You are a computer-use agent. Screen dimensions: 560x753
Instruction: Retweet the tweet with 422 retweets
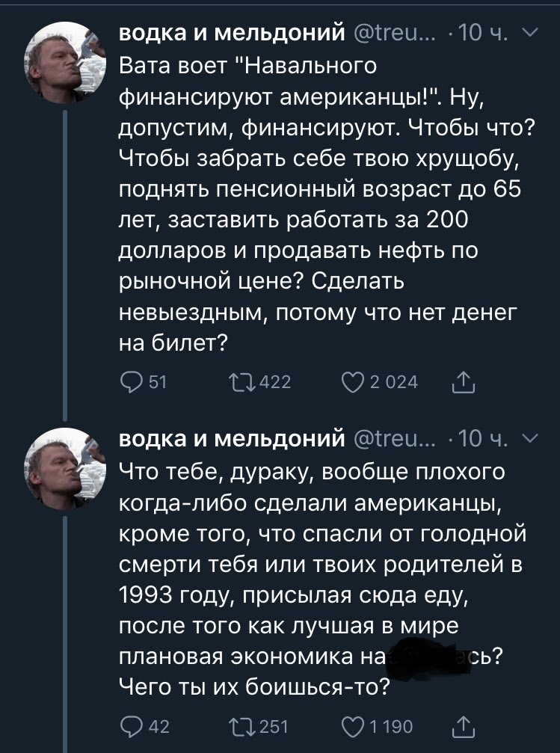244,383
